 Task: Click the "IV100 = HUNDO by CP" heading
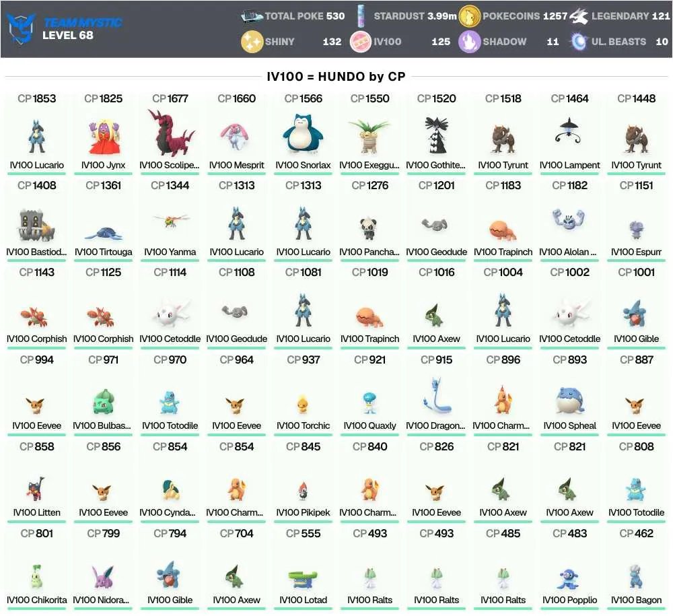point(336,76)
